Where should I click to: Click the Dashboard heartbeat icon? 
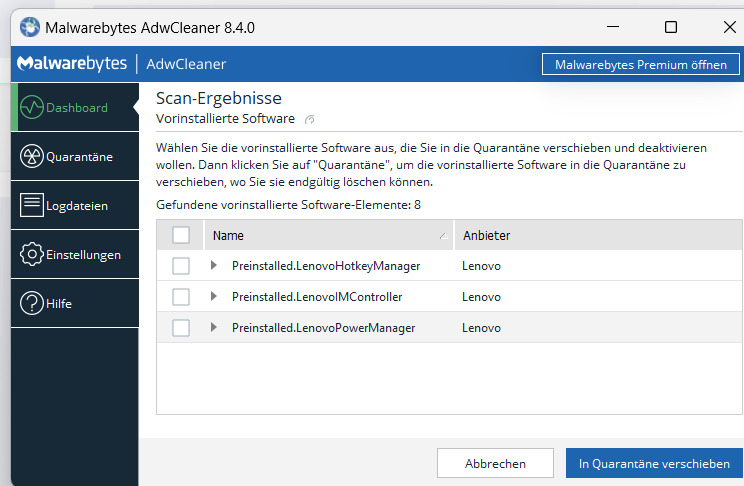click(32, 107)
